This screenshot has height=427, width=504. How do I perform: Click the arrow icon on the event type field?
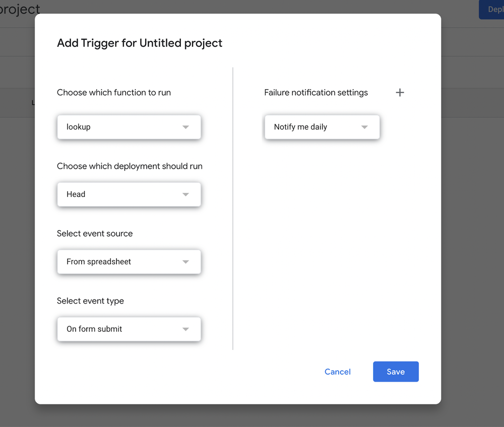(186, 329)
